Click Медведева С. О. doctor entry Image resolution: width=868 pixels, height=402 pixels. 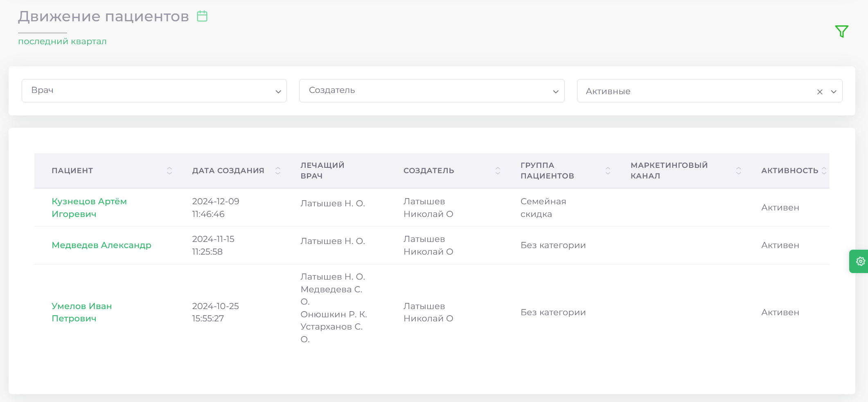331,296
